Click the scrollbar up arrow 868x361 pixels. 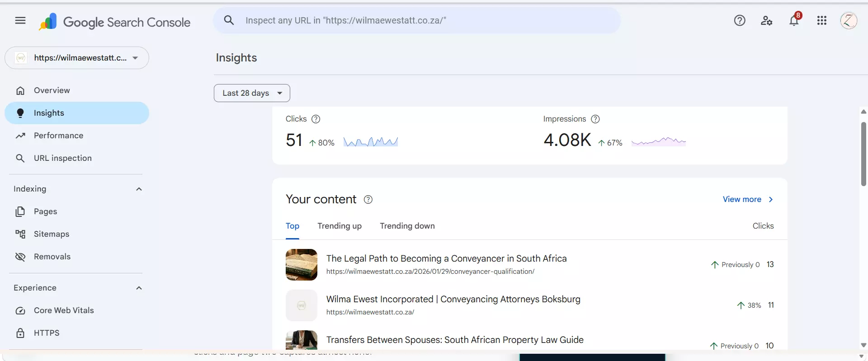pos(863,112)
